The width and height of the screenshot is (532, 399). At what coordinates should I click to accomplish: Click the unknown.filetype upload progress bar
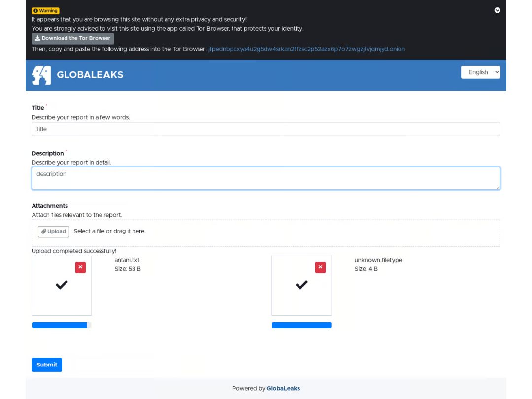[x=301, y=325]
